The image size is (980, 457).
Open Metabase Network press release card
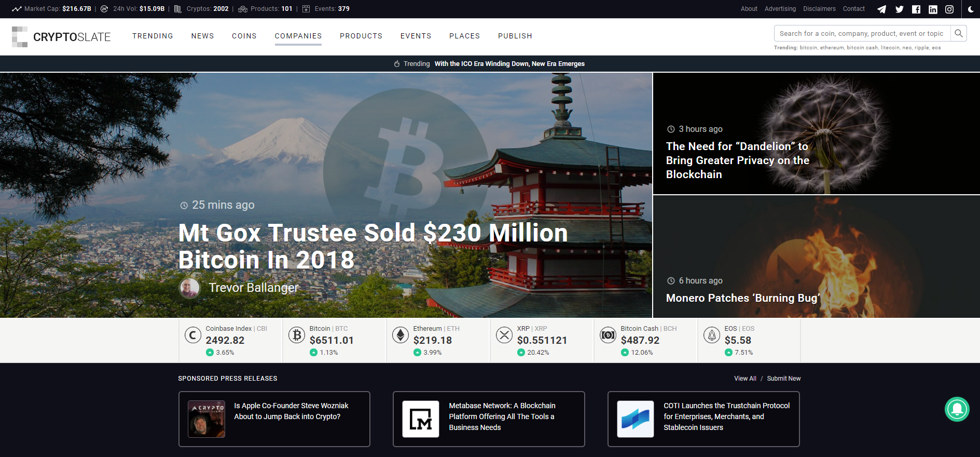tap(489, 419)
